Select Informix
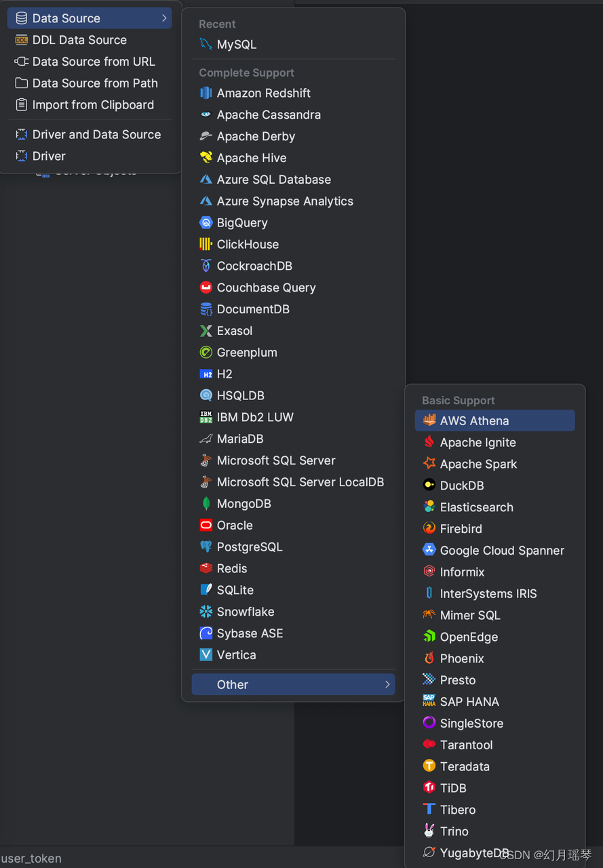 494,572
